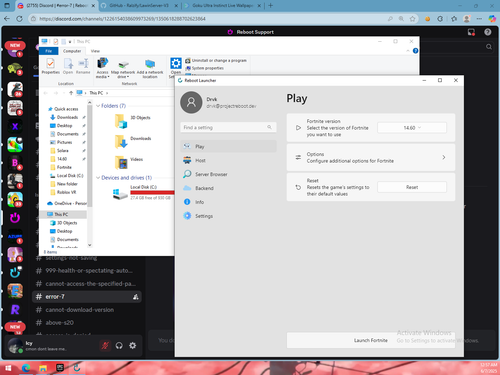The width and height of the screenshot is (500, 375).
Task: Click Uninstall or change a program
Action: (216, 60)
